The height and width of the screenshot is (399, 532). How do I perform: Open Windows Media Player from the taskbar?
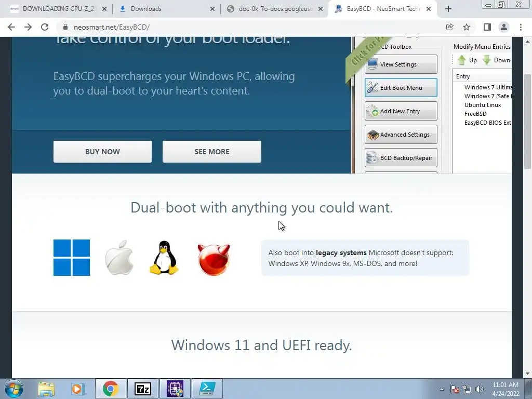[78, 389]
